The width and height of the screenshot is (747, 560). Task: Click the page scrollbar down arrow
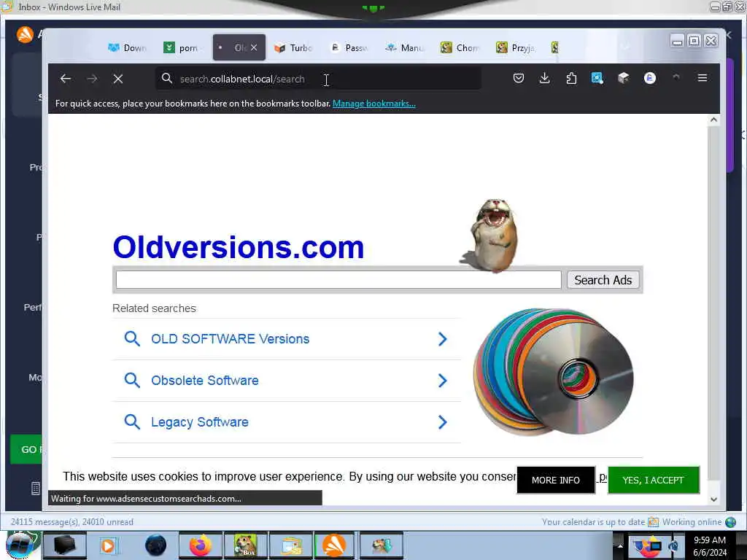(713, 499)
